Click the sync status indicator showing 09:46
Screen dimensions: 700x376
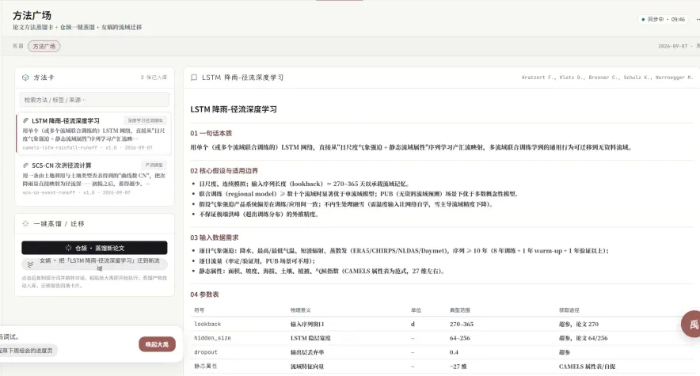pyautogui.click(x=663, y=19)
